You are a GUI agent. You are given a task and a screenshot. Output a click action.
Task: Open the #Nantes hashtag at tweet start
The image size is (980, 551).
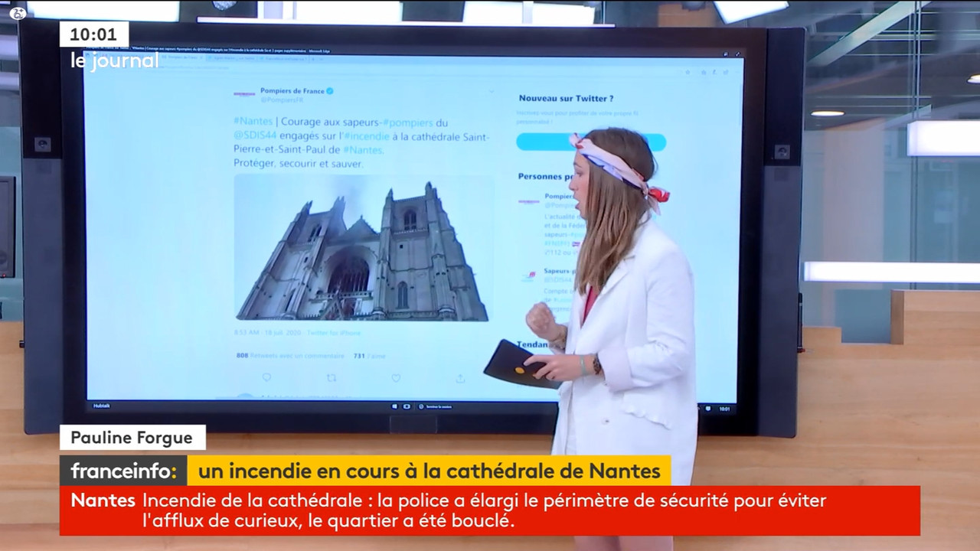[x=252, y=122]
